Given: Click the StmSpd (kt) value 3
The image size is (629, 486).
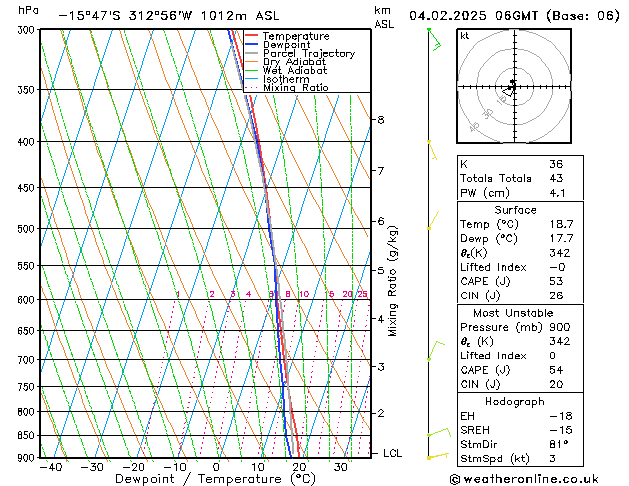Looking at the screenshot, I should click(552, 458).
